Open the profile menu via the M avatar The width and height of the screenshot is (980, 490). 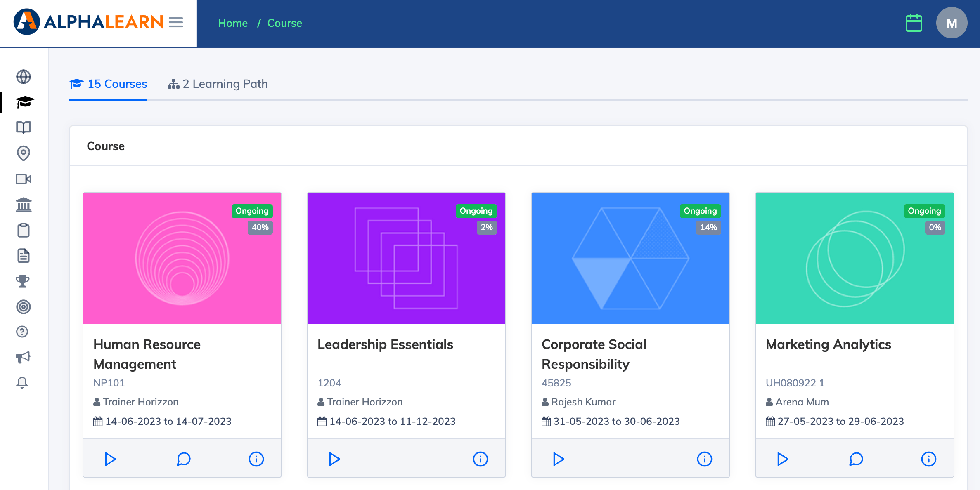[952, 23]
